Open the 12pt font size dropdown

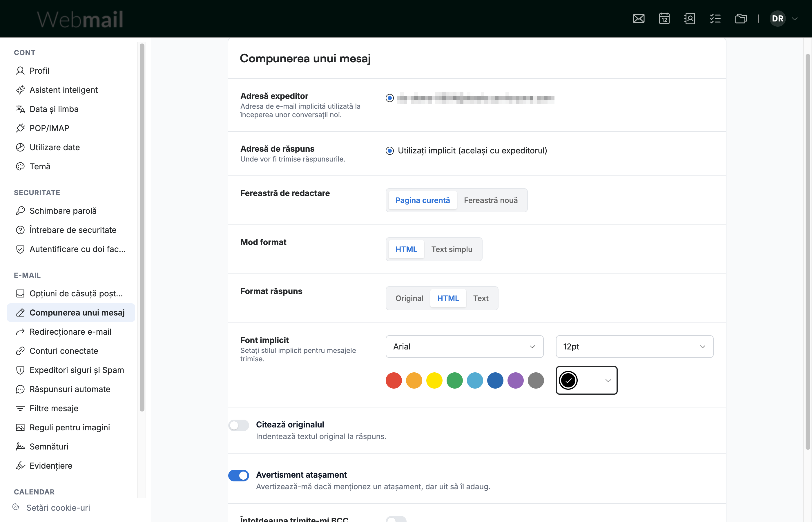pyautogui.click(x=635, y=347)
